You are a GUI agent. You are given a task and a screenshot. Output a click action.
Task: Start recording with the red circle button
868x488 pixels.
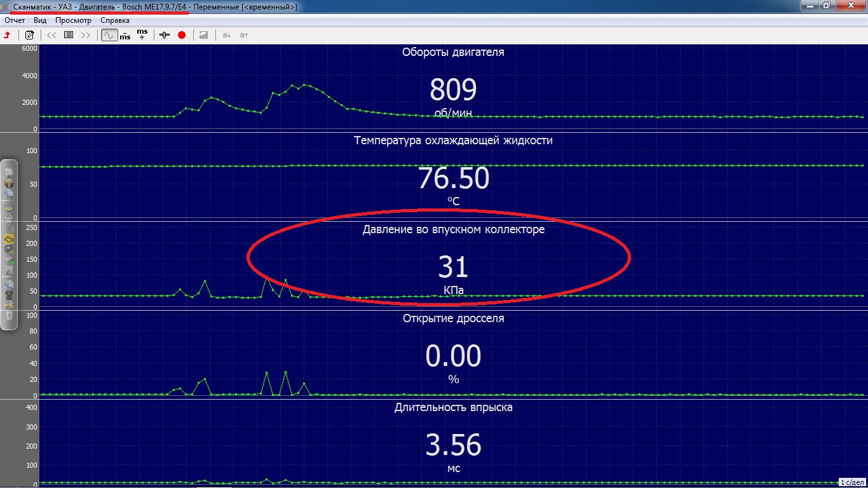click(182, 35)
